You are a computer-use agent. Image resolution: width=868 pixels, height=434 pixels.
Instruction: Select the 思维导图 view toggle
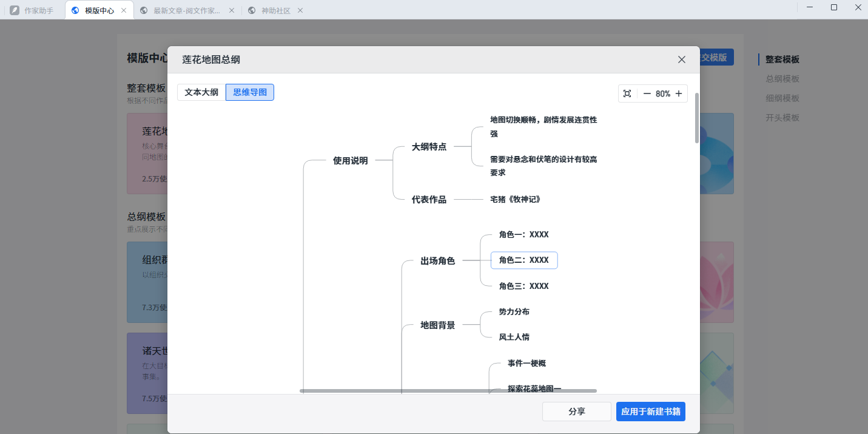249,92
